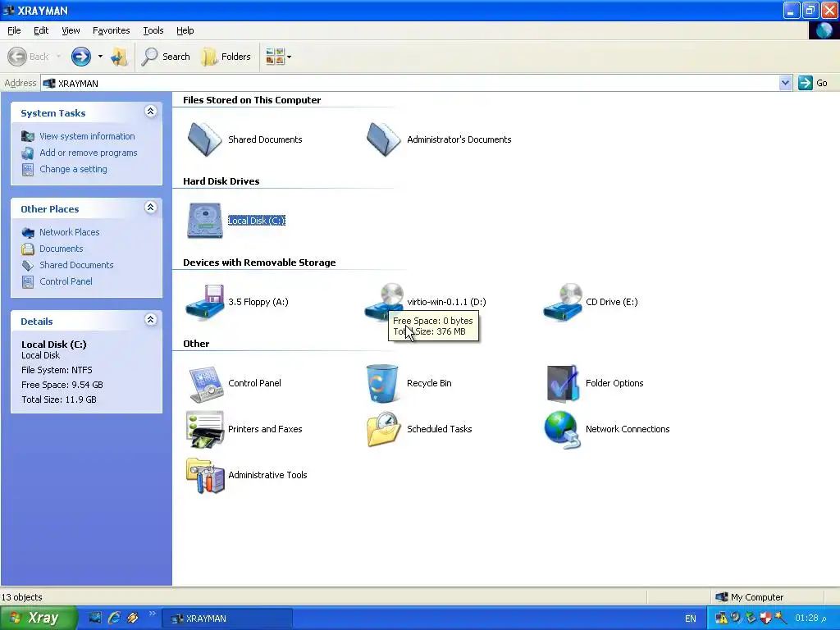Viewport: 840px width, 630px height.
Task: Click the 13 objects status bar text
Action: click(22, 597)
